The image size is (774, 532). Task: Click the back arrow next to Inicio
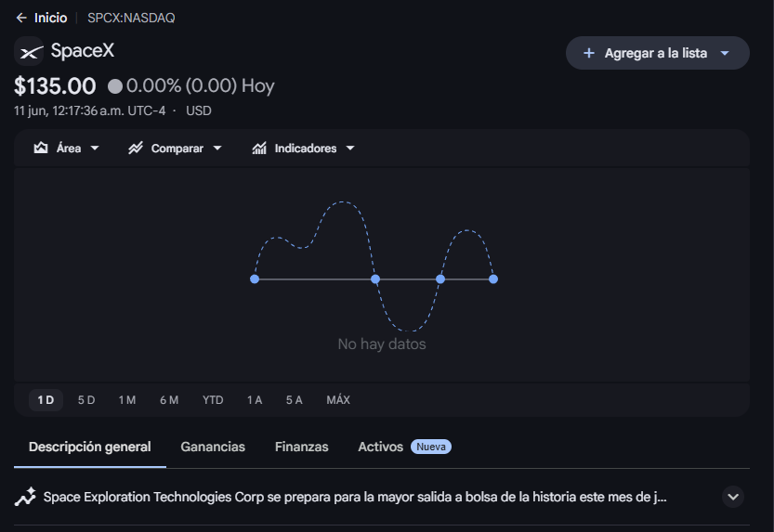pos(21,19)
